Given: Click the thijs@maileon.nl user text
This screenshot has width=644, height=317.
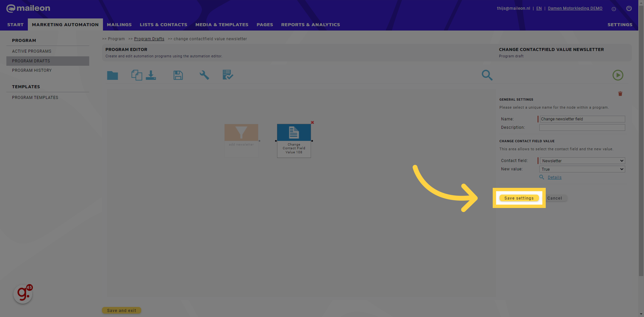Looking at the screenshot, I should point(514,8).
